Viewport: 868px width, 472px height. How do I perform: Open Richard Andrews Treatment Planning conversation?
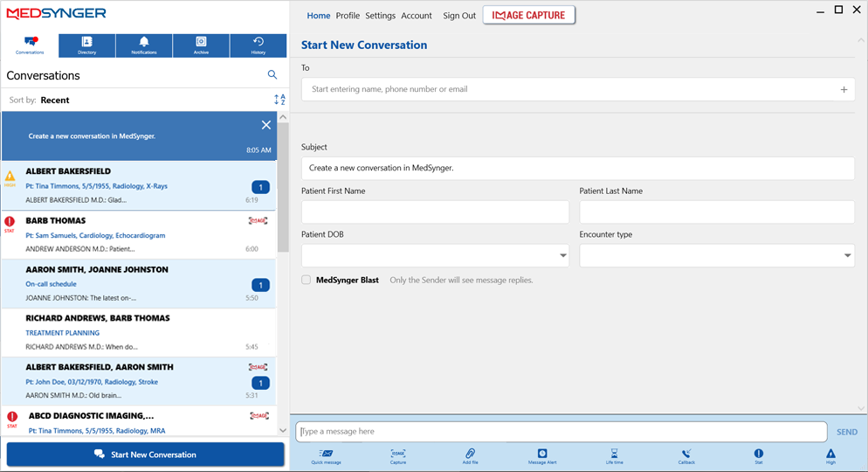coord(139,332)
